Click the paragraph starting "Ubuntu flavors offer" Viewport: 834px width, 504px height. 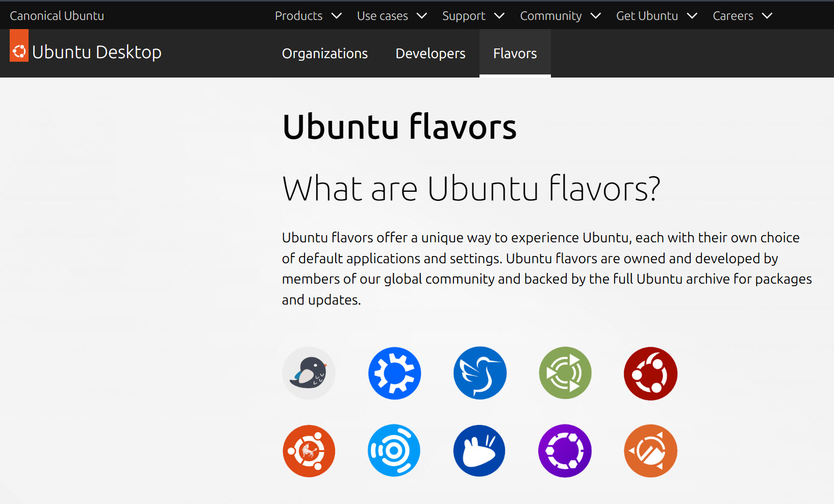coord(547,269)
